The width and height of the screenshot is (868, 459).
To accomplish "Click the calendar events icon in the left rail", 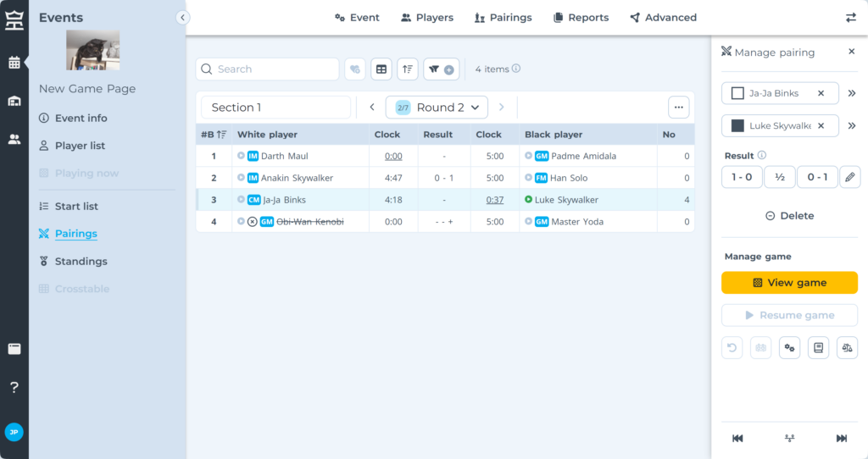I will click(14, 63).
